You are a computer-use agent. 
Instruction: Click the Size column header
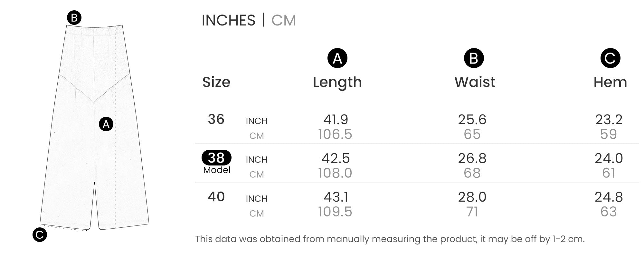pos(216,82)
